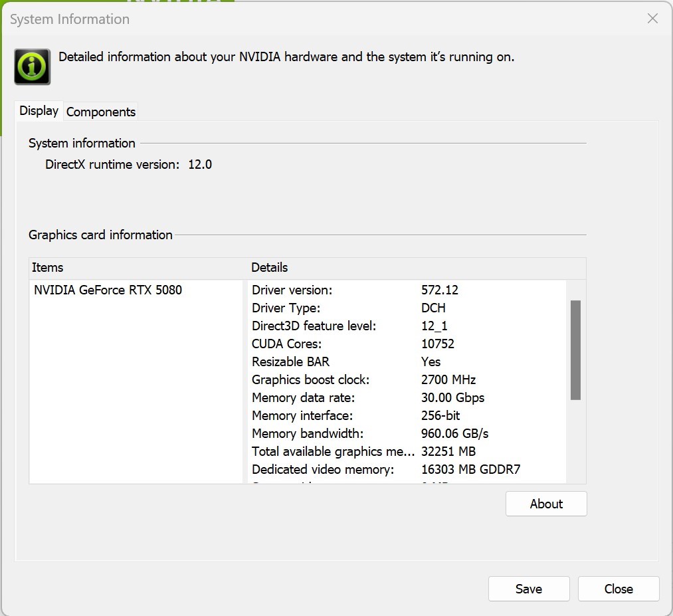Select the Driver Type label
The width and height of the screenshot is (673, 616).
[x=286, y=308]
